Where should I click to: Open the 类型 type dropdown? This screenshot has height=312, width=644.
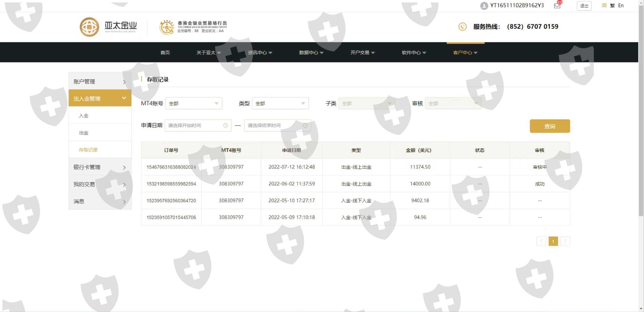(280, 103)
